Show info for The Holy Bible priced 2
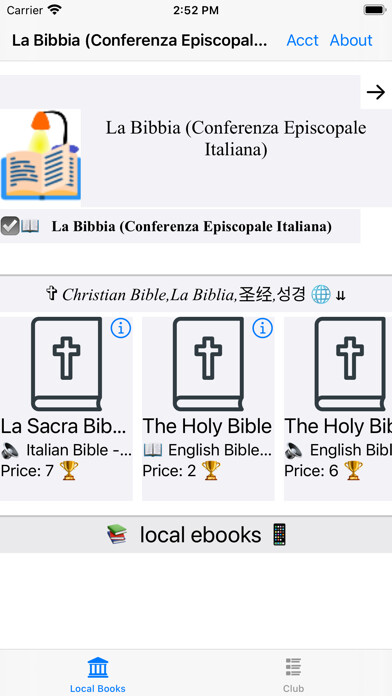Viewport: 392px width, 696px height. coord(263,328)
